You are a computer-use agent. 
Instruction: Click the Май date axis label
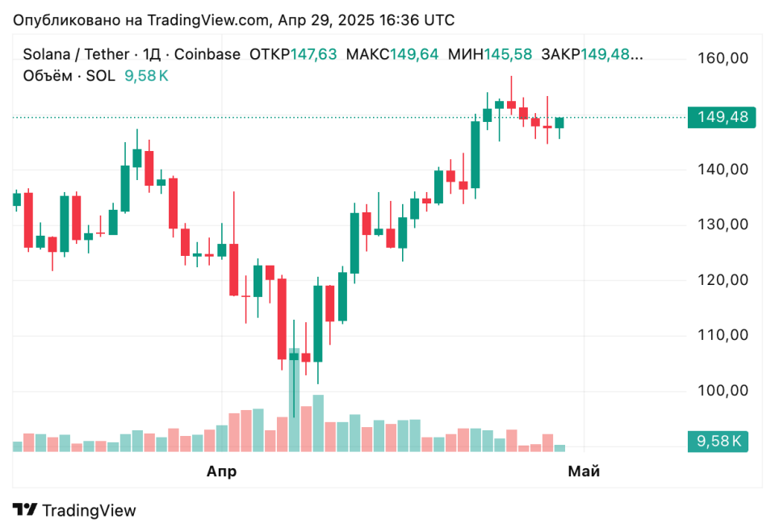[584, 471]
